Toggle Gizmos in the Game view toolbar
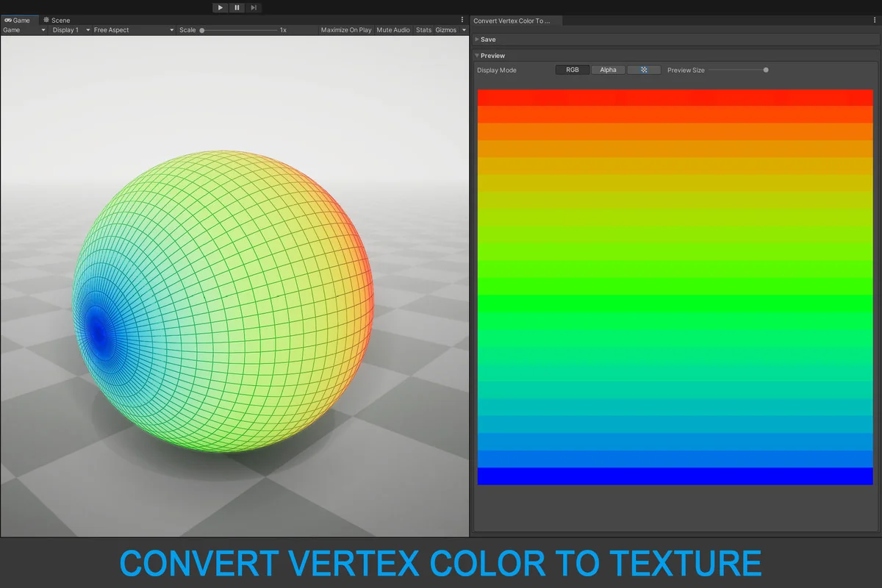 pos(444,30)
